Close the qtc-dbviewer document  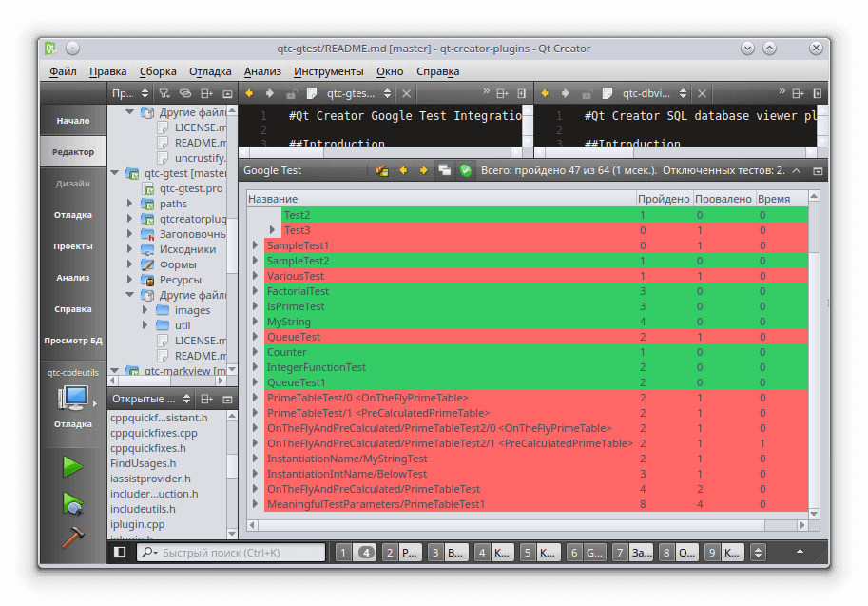click(702, 93)
